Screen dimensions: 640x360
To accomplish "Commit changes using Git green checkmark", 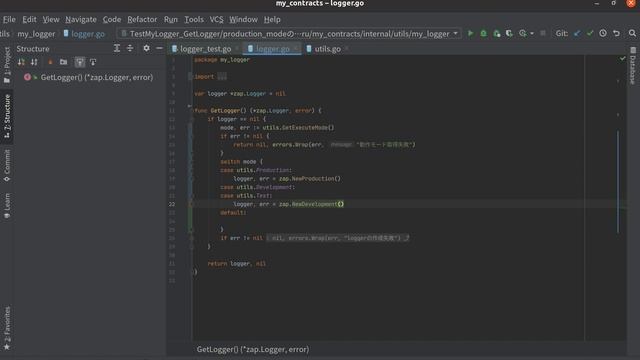I will click(590, 33).
